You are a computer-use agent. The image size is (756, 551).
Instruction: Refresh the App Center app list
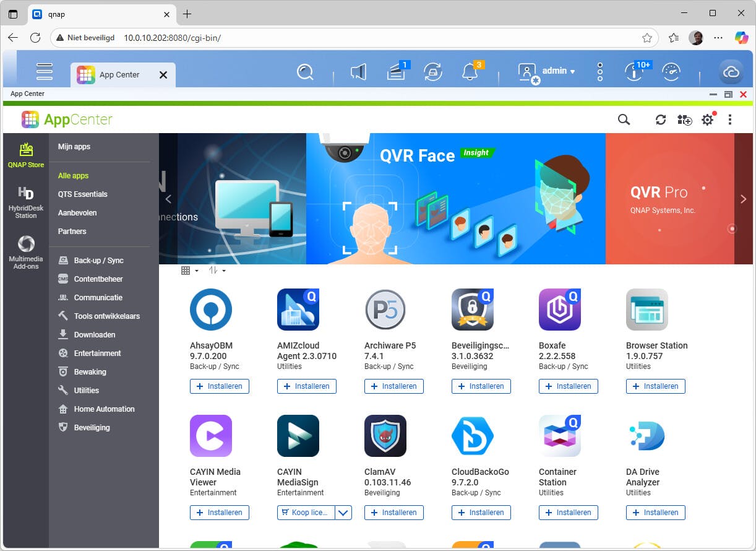coord(660,119)
